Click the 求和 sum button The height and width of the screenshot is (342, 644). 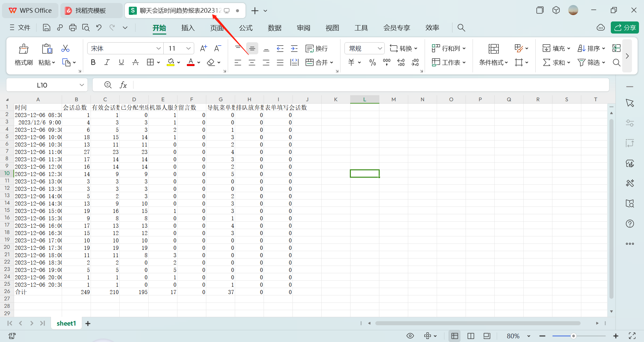(556, 62)
